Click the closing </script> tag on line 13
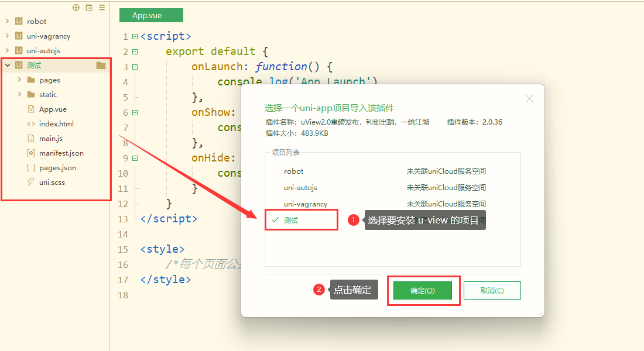 [169, 218]
